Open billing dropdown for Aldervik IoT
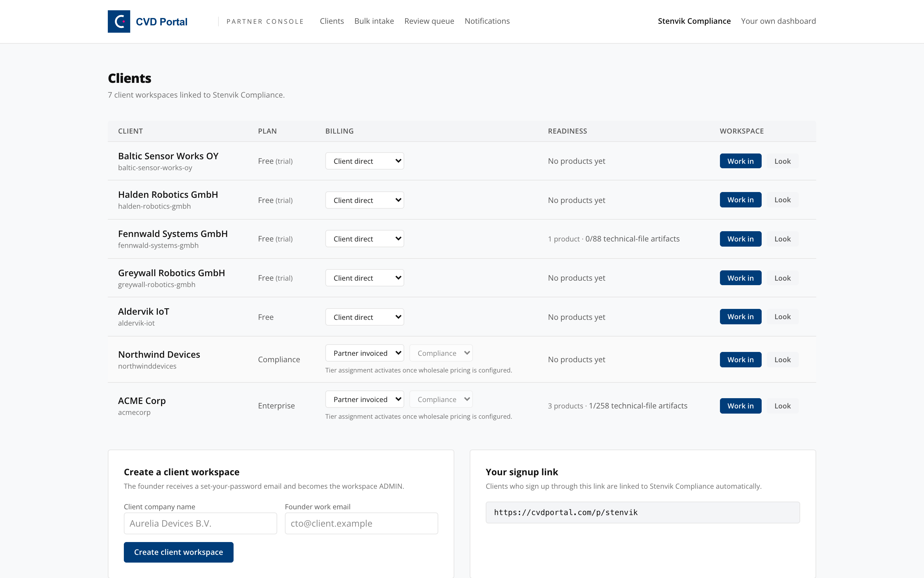This screenshot has height=578, width=924. [365, 317]
